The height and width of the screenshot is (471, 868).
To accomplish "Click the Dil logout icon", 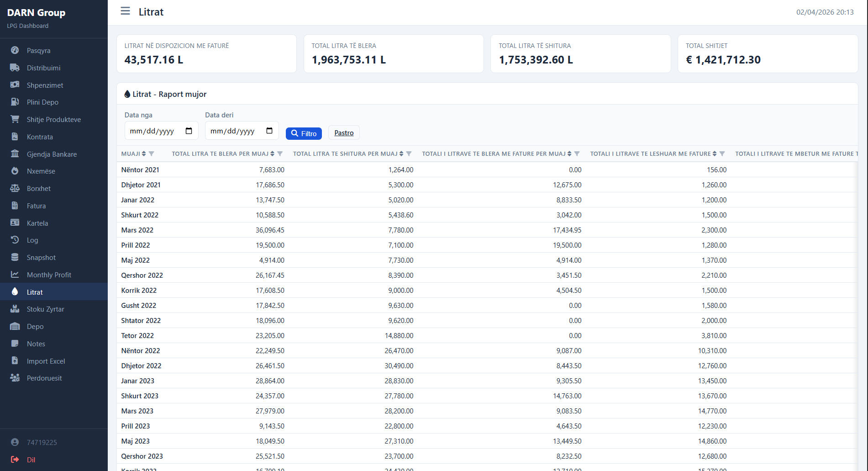I will click(15, 460).
